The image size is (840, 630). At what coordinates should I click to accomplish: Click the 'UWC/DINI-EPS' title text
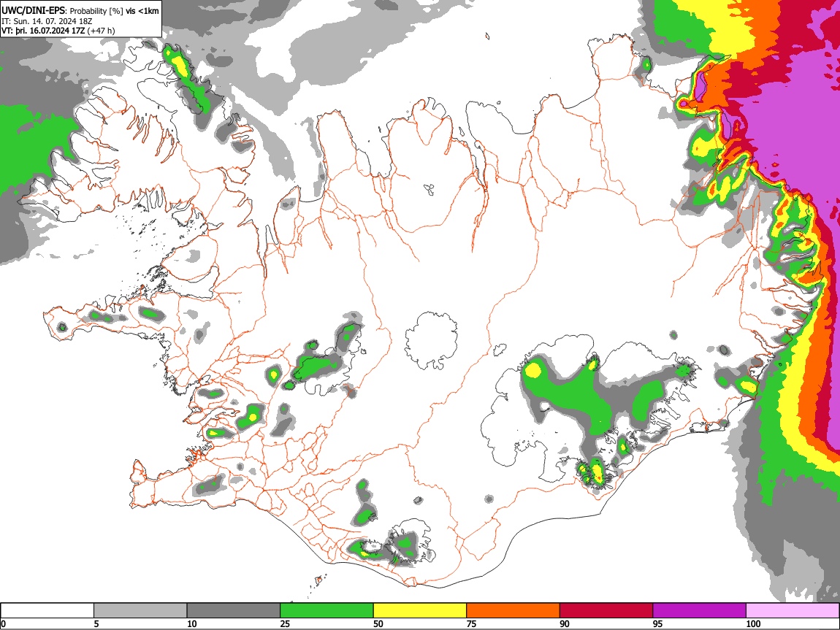(33, 11)
